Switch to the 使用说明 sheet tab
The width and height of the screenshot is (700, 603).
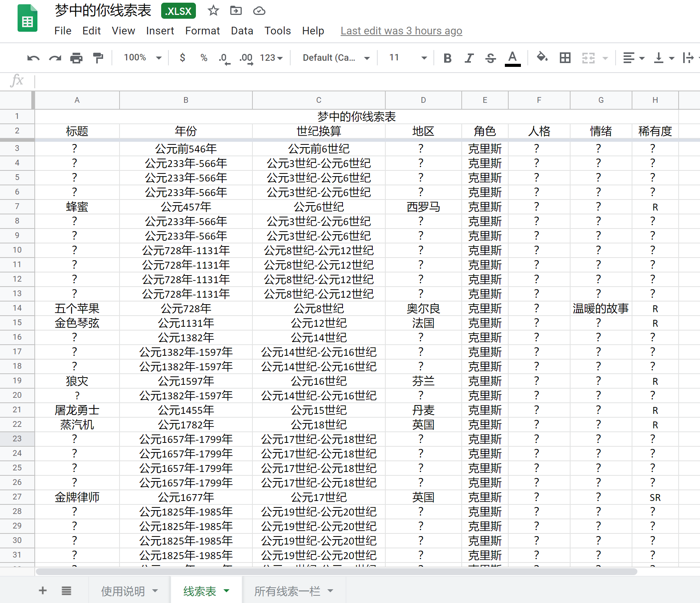tap(123, 591)
